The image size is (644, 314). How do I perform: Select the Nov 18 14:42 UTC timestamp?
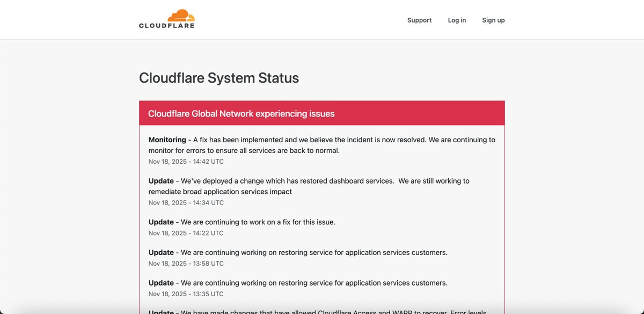185,161
